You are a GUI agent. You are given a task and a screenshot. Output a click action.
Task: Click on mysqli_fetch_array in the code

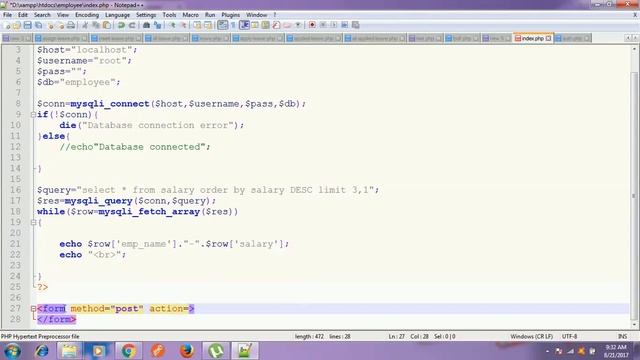pos(149,211)
